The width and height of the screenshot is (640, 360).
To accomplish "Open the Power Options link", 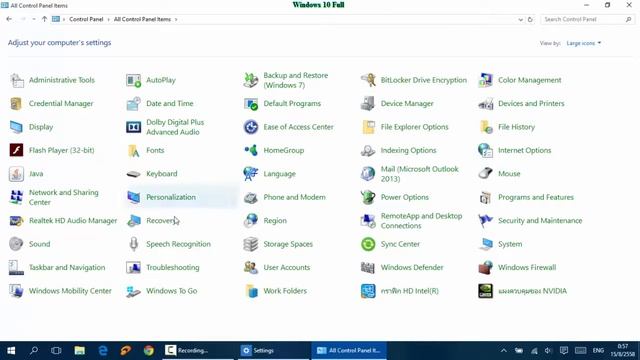I will (x=404, y=197).
